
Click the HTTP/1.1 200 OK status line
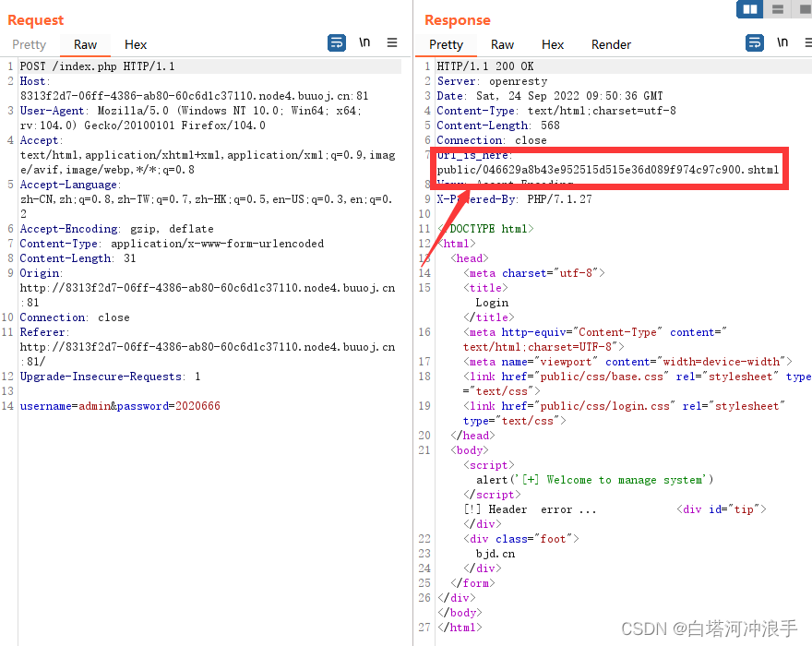point(485,66)
